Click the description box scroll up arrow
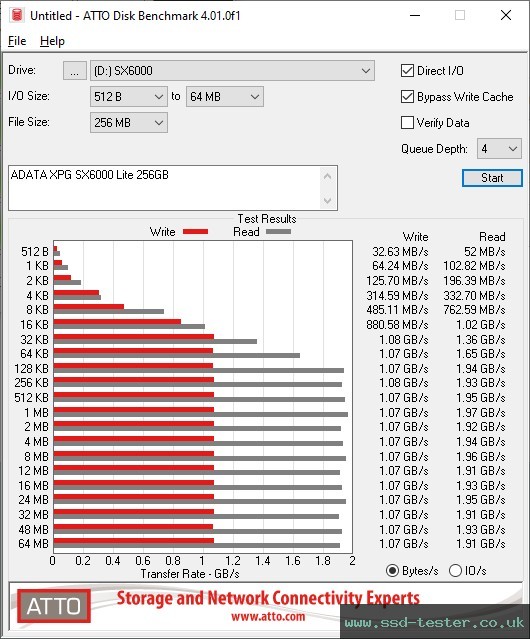 (328, 176)
